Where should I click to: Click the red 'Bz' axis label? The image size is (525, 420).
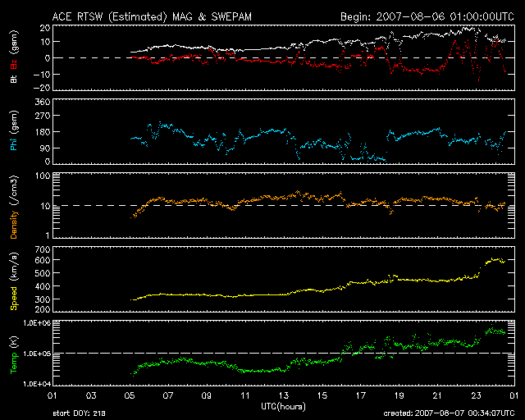(14, 64)
